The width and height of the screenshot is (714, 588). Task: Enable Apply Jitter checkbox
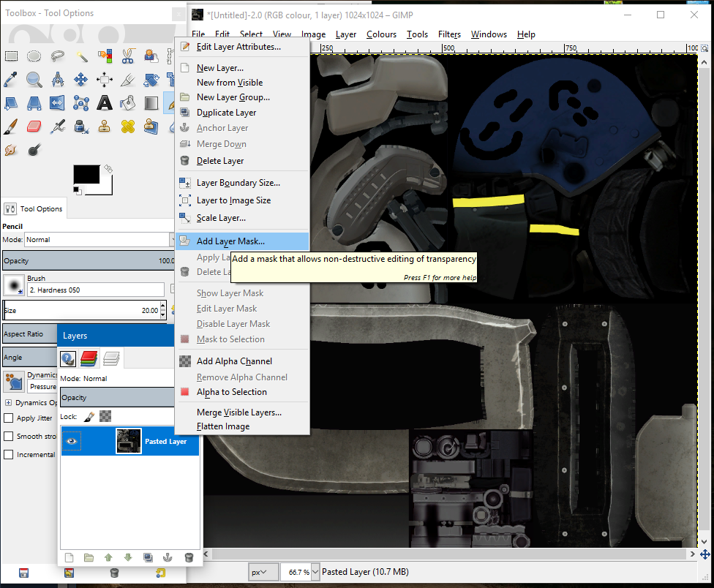[x=9, y=418]
